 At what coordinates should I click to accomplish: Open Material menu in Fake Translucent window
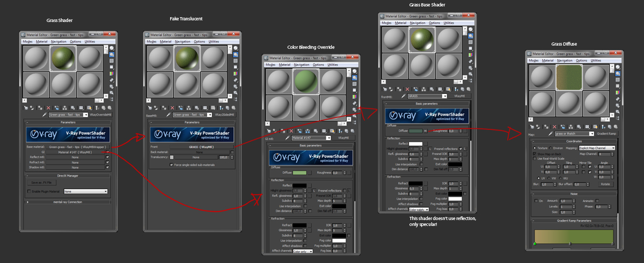166,41
